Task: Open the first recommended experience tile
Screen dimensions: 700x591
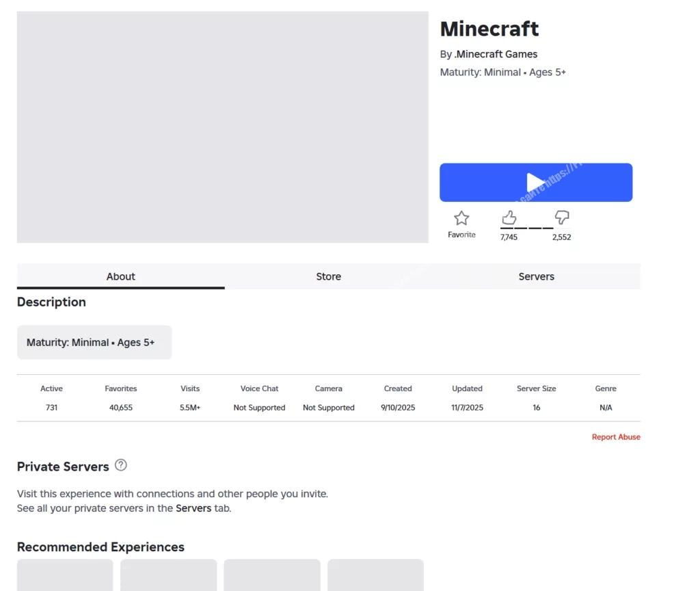Action: (x=65, y=575)
